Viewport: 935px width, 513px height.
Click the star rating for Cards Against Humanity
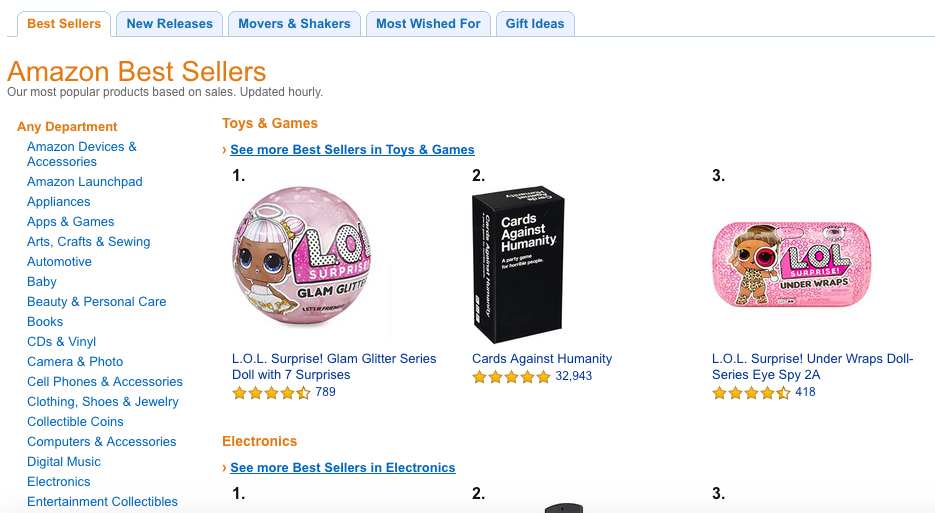[x=511, y=377]
